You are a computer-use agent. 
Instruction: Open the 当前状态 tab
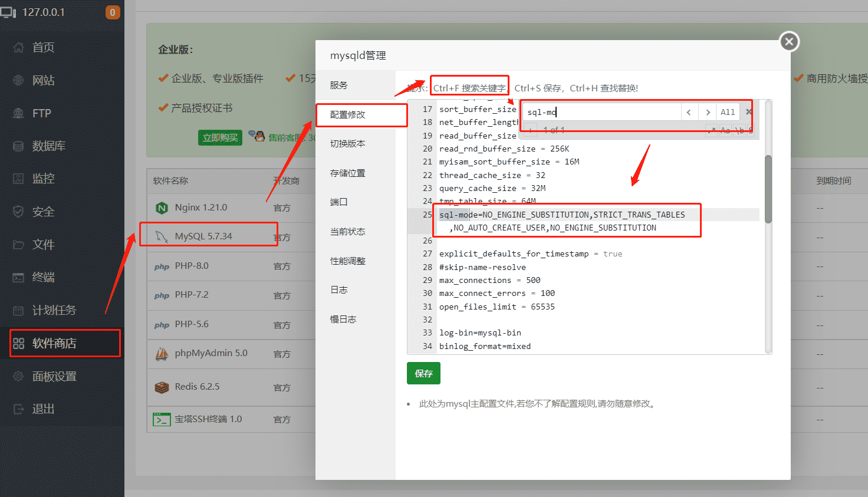click(356, 231)
